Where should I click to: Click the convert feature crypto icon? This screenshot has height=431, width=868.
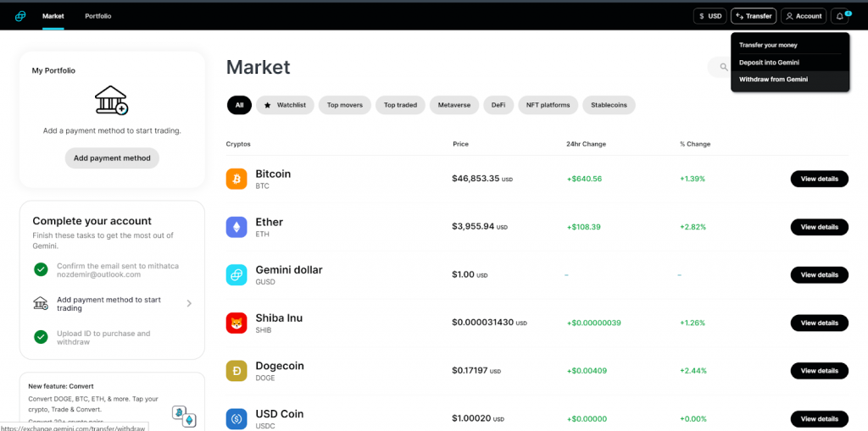pyautogui.click(x=184, y=416)
